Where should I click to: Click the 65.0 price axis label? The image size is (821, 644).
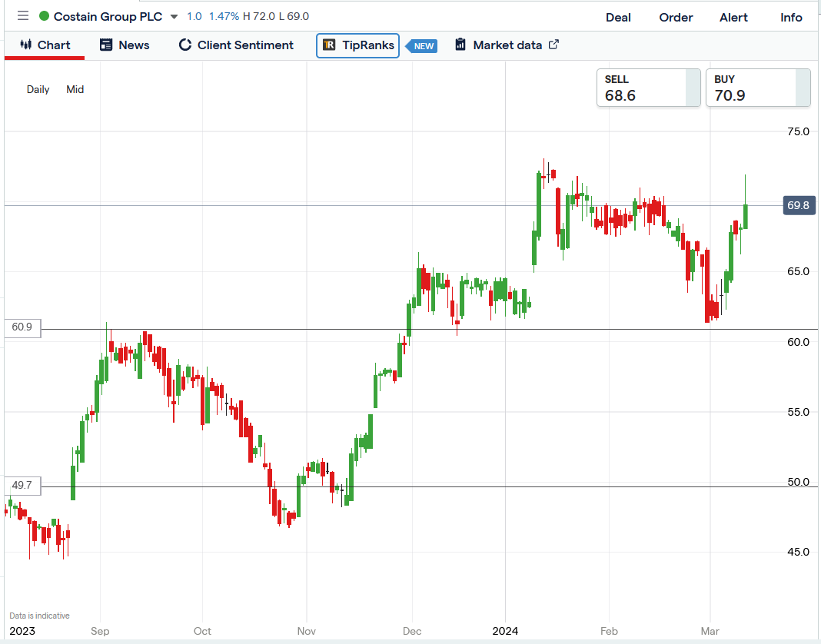(x=798, y=271)
